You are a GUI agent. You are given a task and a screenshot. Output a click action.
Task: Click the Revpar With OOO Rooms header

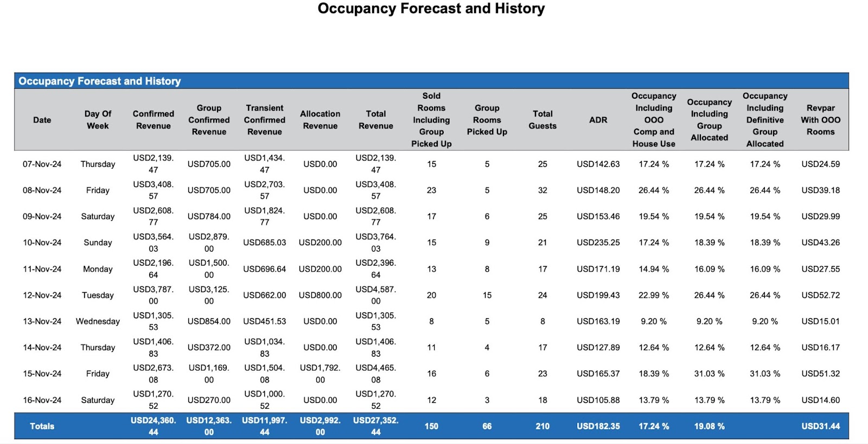point(820,120)
